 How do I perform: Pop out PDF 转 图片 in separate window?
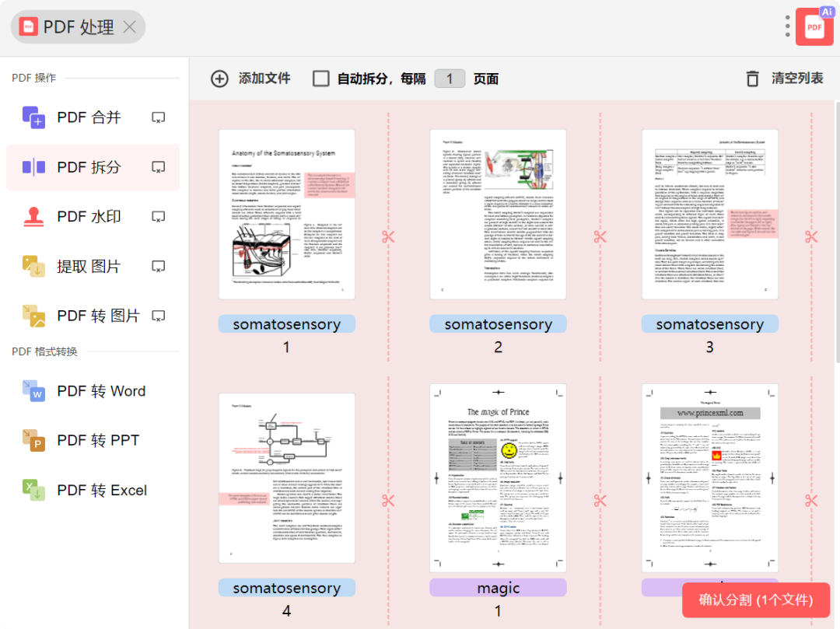[158, 316]
